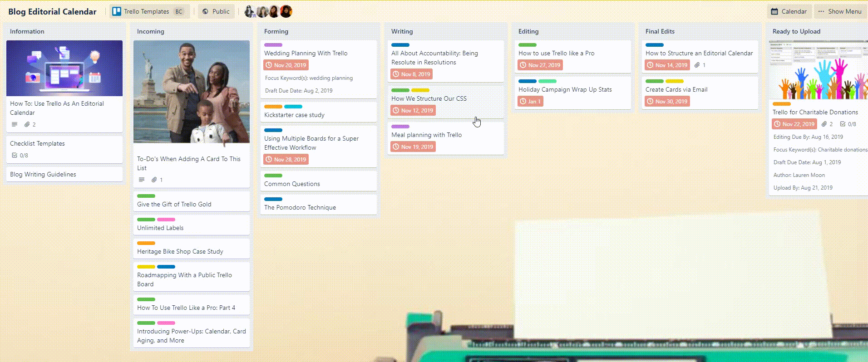The width and height of the screenshot is (868, 362).
Task: Click description icon on How To: Use Trello card
Action: click(x=15, y=124)
